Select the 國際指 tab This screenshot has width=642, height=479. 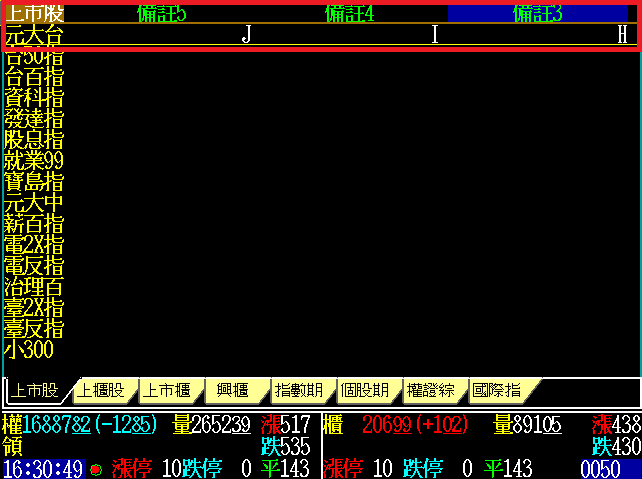496,390
